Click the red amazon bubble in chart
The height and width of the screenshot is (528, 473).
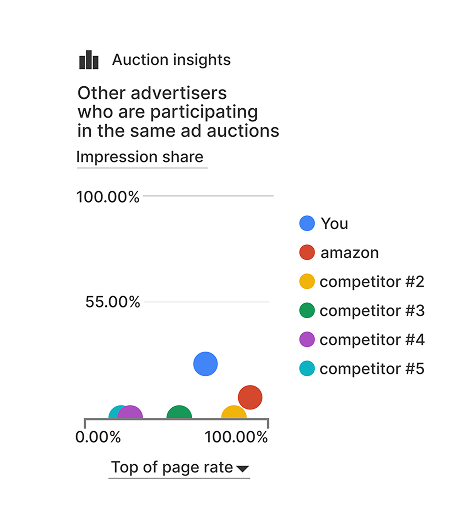pyautogui.click(x=250, y=397)
